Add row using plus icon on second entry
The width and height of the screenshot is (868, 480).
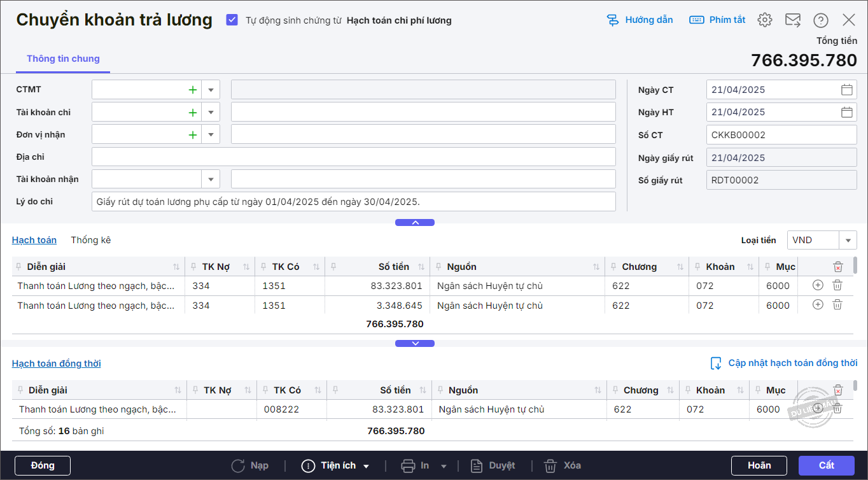[x=818, y=305]
